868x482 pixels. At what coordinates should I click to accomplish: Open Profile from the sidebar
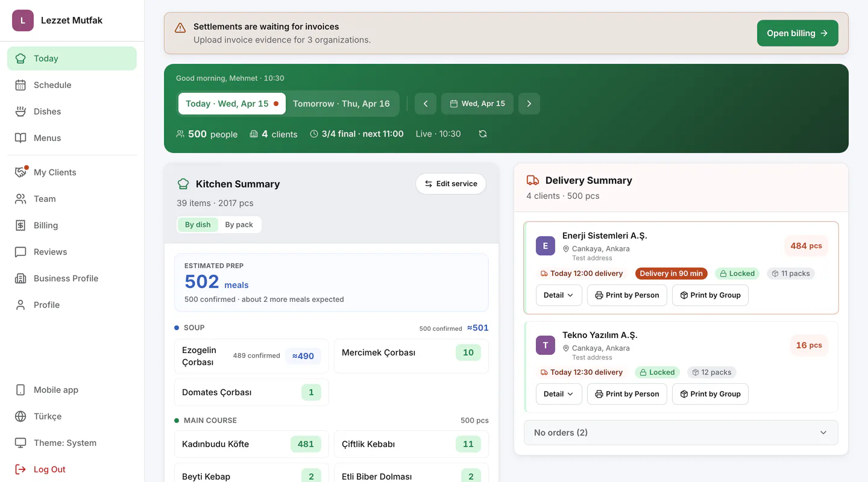(72, 305)
